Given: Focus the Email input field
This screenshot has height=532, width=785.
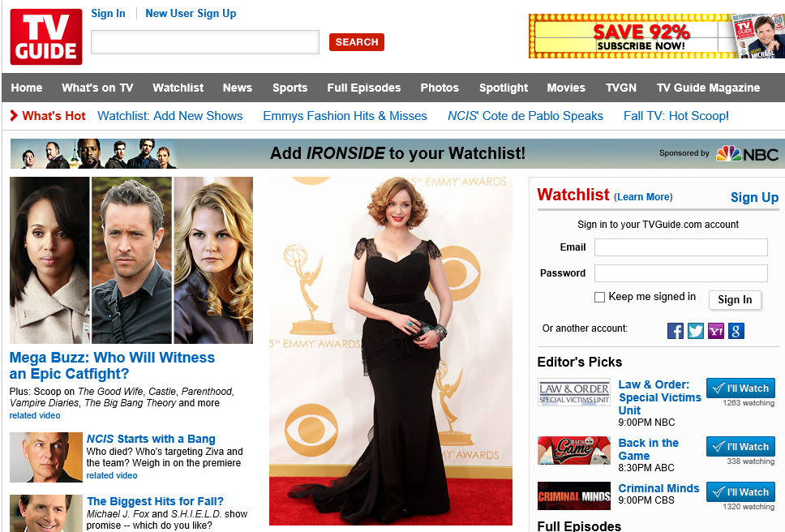Looking at the screenshot, I should (680, 247).
